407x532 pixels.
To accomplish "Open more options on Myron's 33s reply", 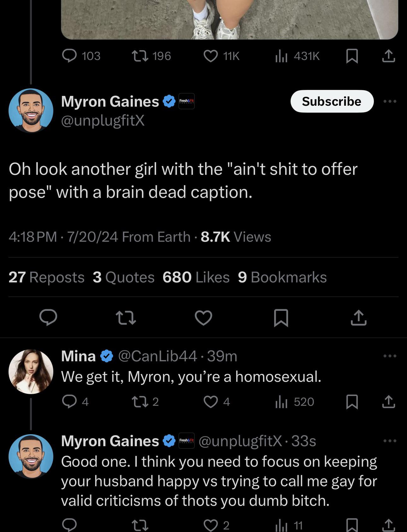I will 390,441.
